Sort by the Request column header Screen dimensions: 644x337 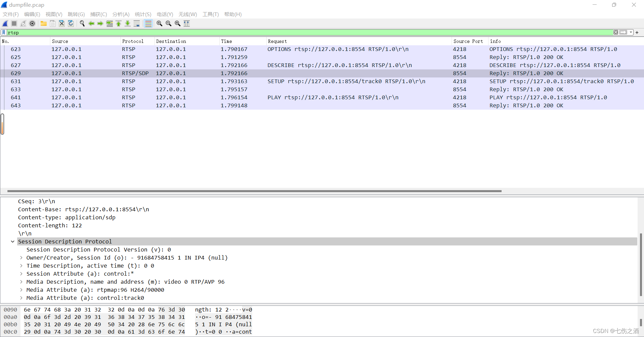(x=359, y=41)
